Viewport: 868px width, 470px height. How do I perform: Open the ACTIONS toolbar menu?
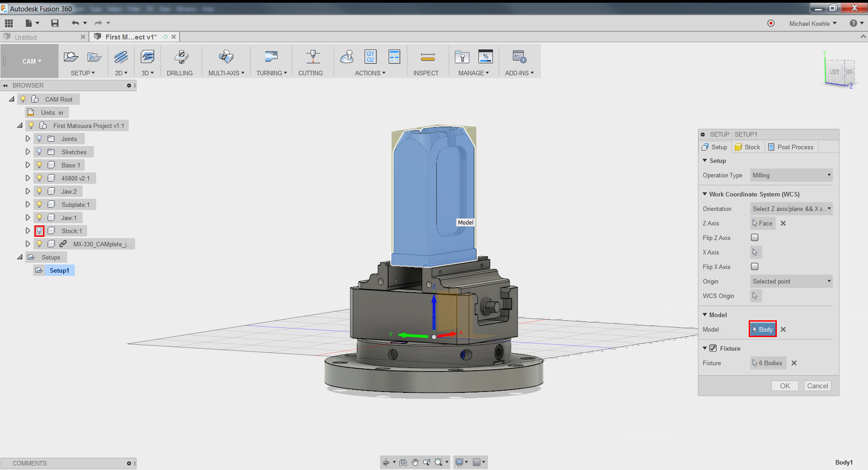[370, 73]
